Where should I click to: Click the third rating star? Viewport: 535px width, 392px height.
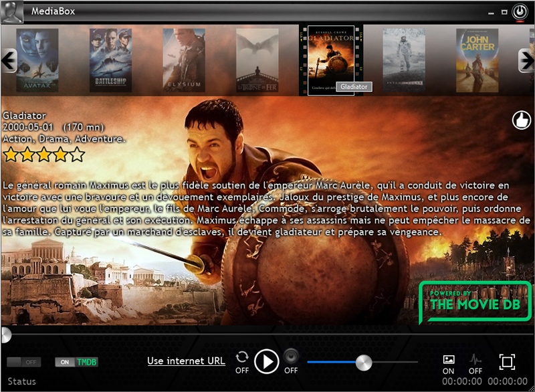(43, 155)
